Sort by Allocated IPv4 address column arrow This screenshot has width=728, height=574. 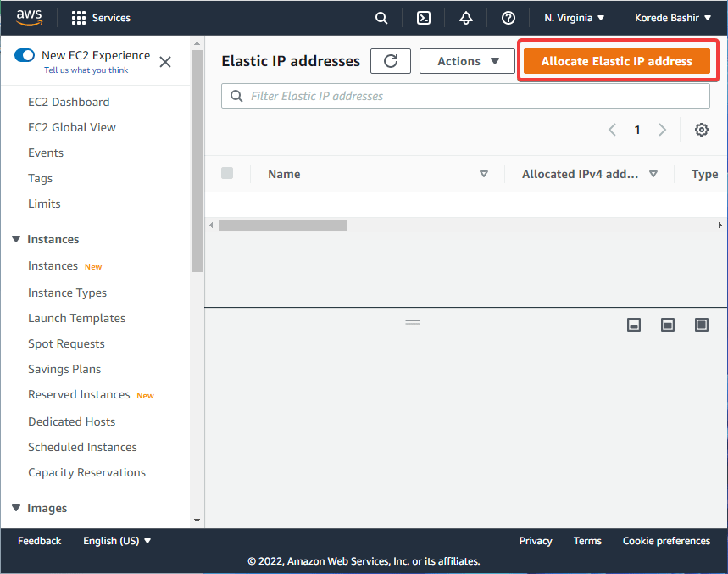tap(653, 174)
